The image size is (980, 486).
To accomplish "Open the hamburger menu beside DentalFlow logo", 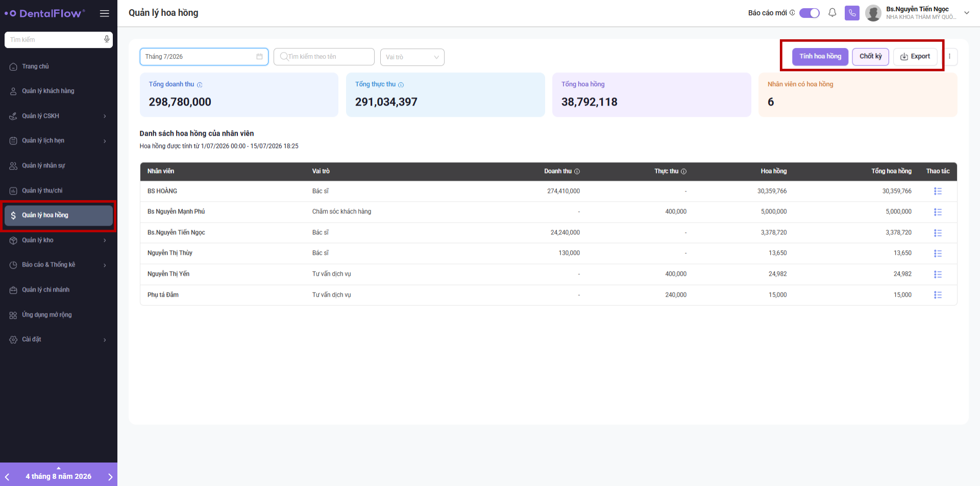I will [104, 14].
